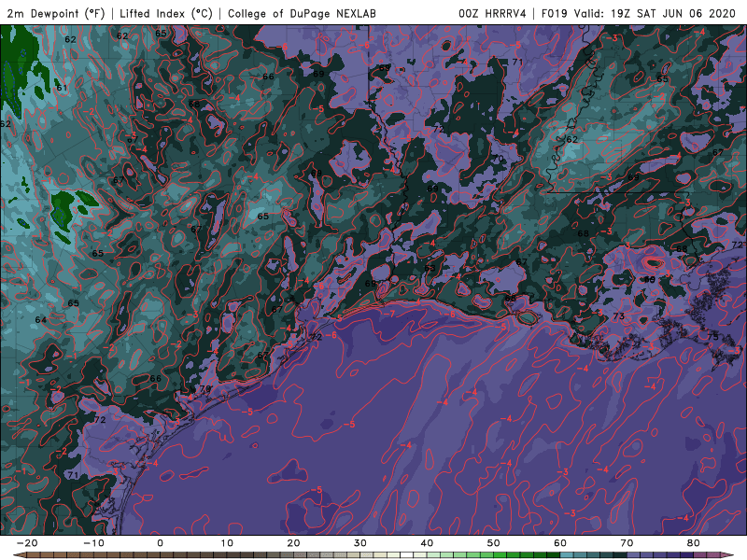Click the dewpoint value "75" near the delta
Image resolution: width=747 pixels, height=560 pixels.
pos(712,337)
